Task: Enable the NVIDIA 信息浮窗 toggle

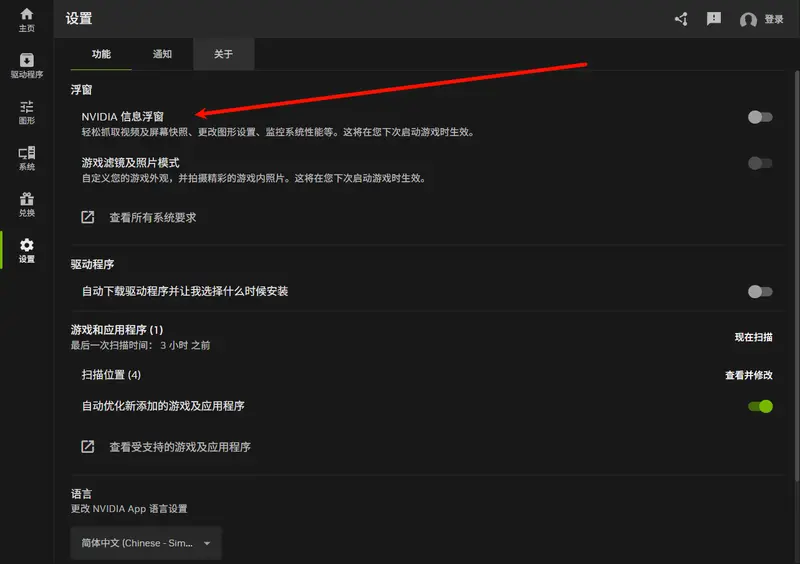Action: tap(760, 117)
